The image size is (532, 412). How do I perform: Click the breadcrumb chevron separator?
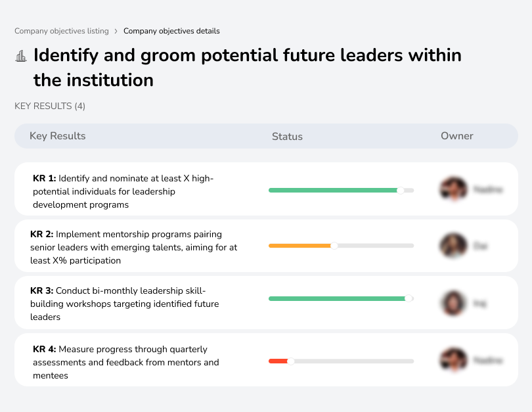[x=116, y=31]
